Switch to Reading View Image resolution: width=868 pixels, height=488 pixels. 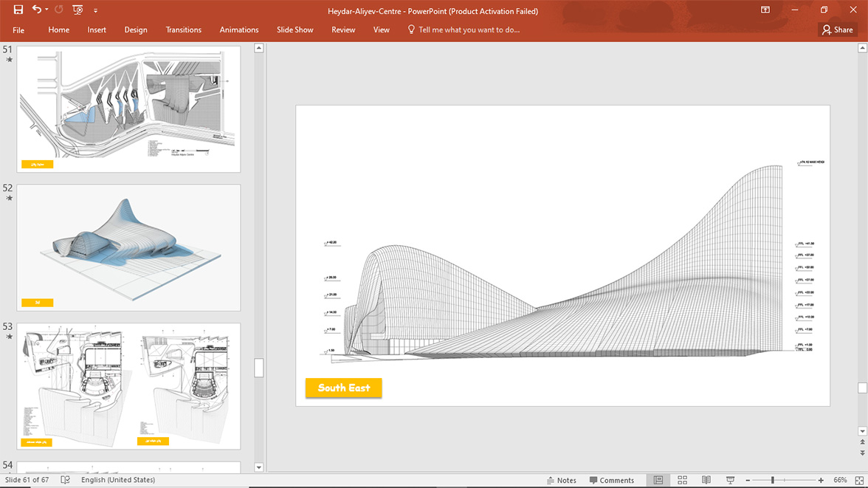pyautogui.click(x=706, y=480)
